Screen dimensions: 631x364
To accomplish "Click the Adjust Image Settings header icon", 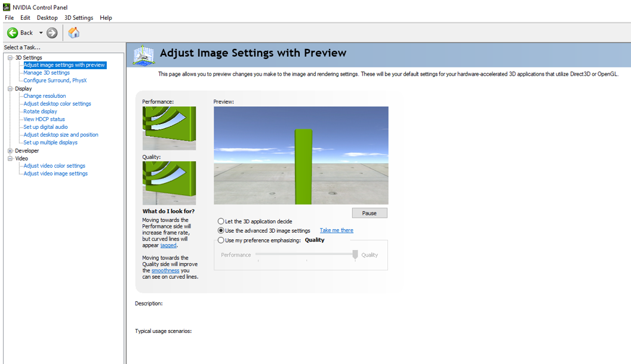I will point(144,55).
